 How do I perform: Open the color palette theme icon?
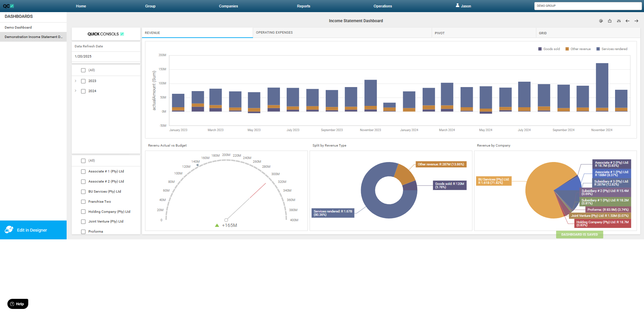click(x=601, y=21)
